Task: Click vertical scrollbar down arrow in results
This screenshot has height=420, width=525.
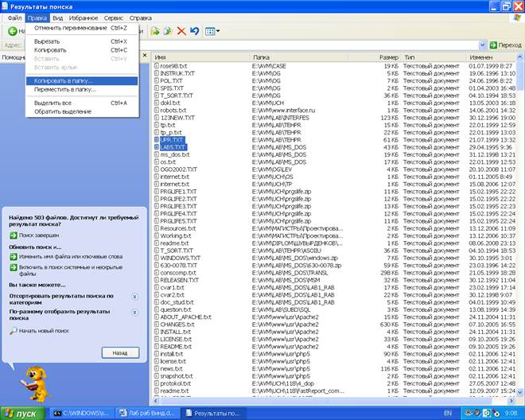Action: pos(519,392)
